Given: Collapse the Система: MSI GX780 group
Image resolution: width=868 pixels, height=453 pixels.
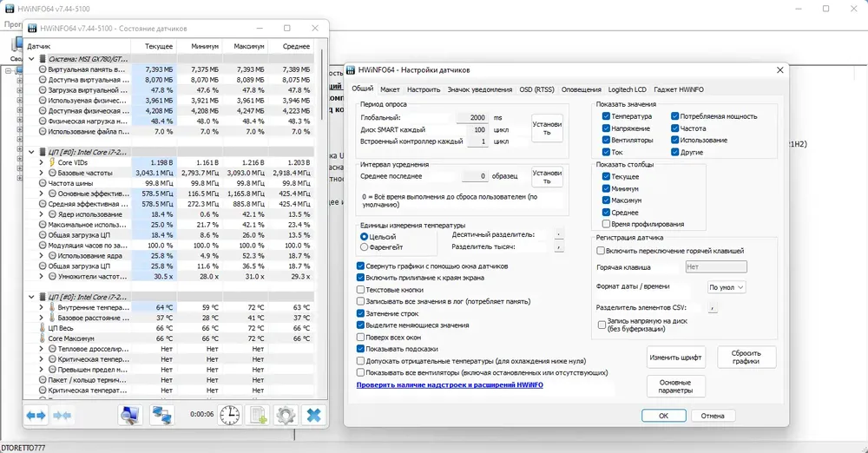Looking at the screenshot, I should pos(31,59).
